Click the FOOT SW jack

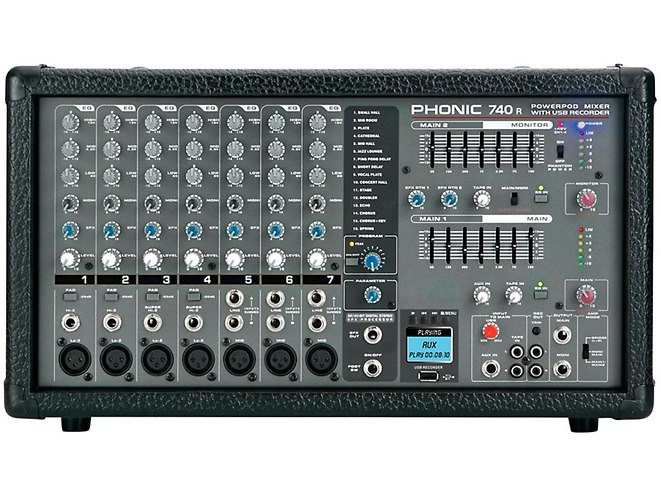372,368
